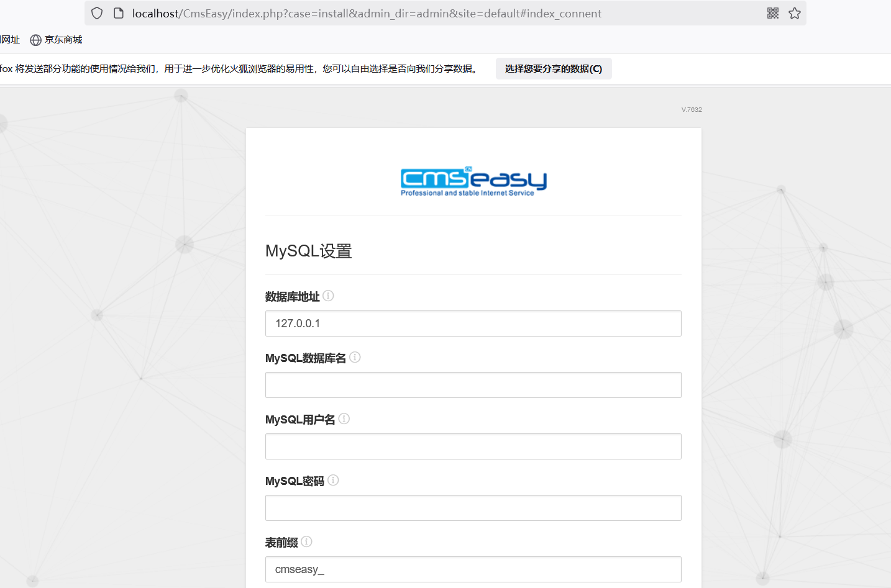Screen dimensions: 891x588
Task: Click the MySQL密码 label
Action: click(295, 481)
